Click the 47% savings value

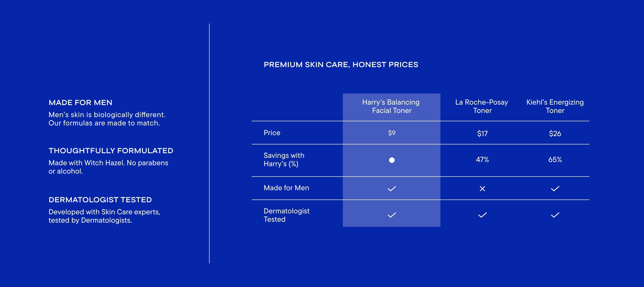point(483,160)
